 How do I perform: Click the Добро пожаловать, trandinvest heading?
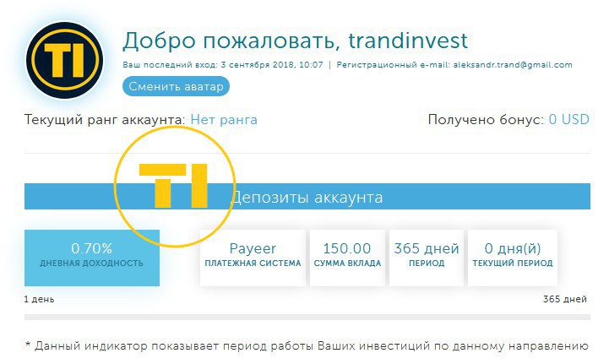click(295, 41)
